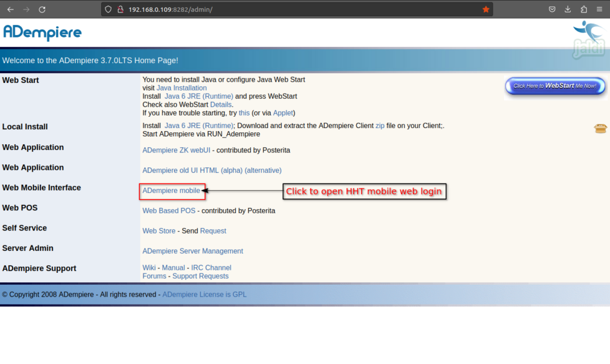Viewport: 610px width, 364px height.
Task: Open the ADempiere mobile link
Action: pyautogui.click(x=171, y=191)
